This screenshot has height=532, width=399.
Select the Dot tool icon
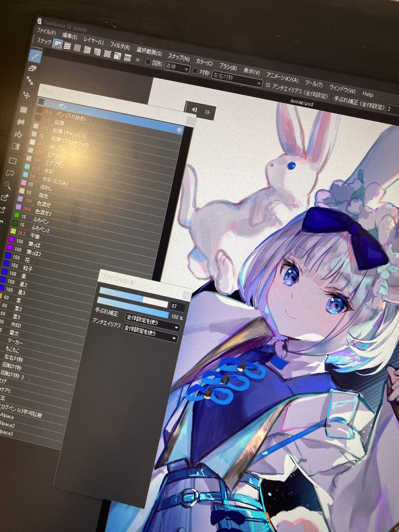pos(29,81)
